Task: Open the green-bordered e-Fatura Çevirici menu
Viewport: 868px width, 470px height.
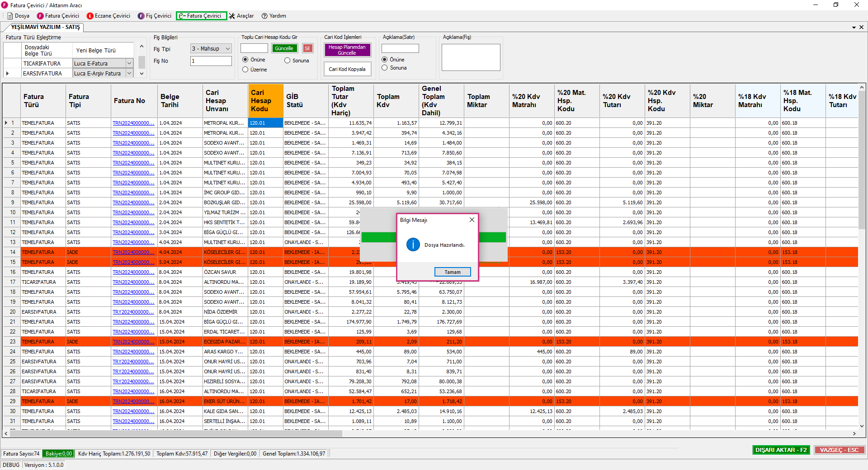Action: click(201, 16)
